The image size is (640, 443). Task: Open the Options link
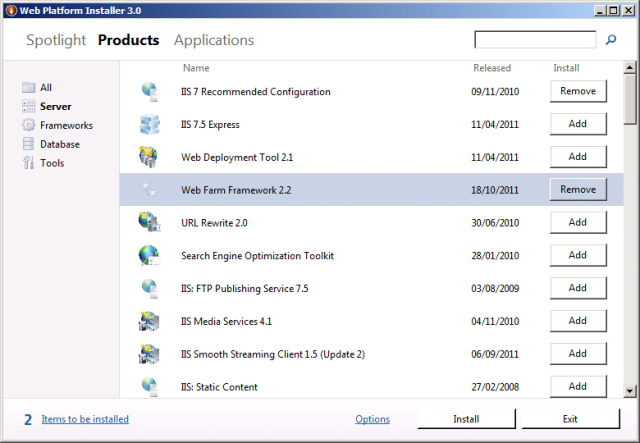[x=372, y=419]
